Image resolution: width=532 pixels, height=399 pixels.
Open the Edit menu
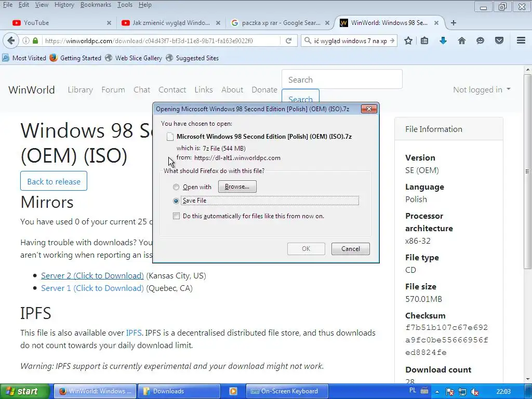[x=24, y=5]
